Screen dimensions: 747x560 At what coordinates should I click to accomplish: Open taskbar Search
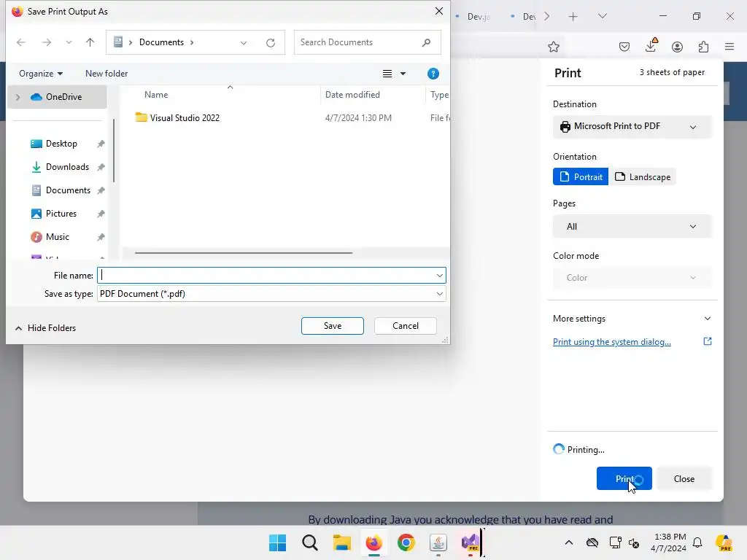[309, 542]
